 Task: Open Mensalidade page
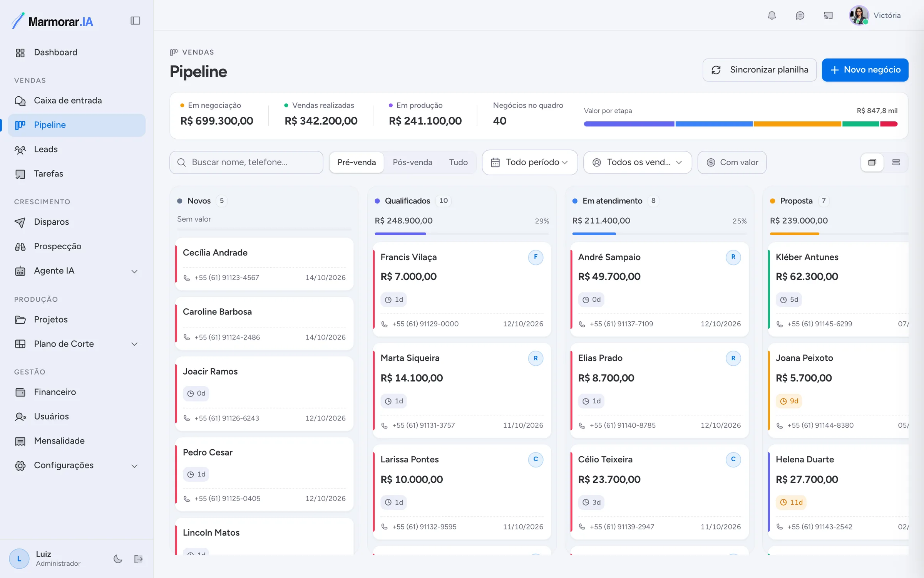77,441
